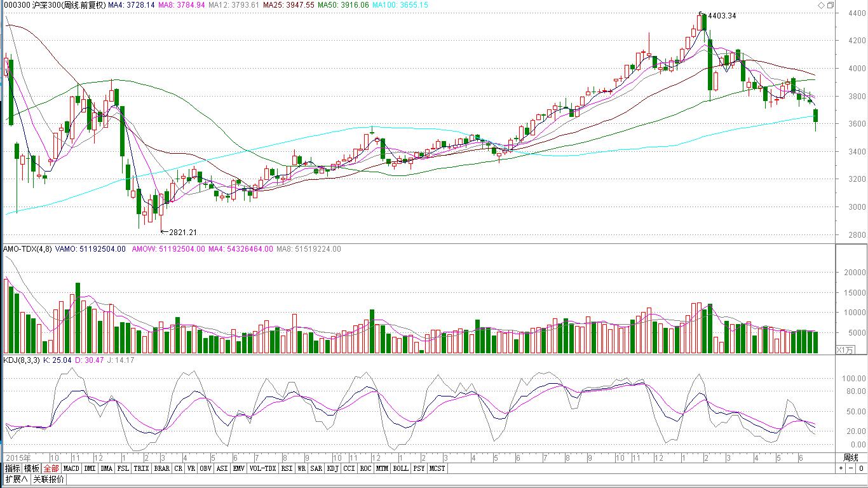Click the MA8: 3784.94 label
Image resolution: width=868 pixels, height=488 pixels.
pos(182,5)
